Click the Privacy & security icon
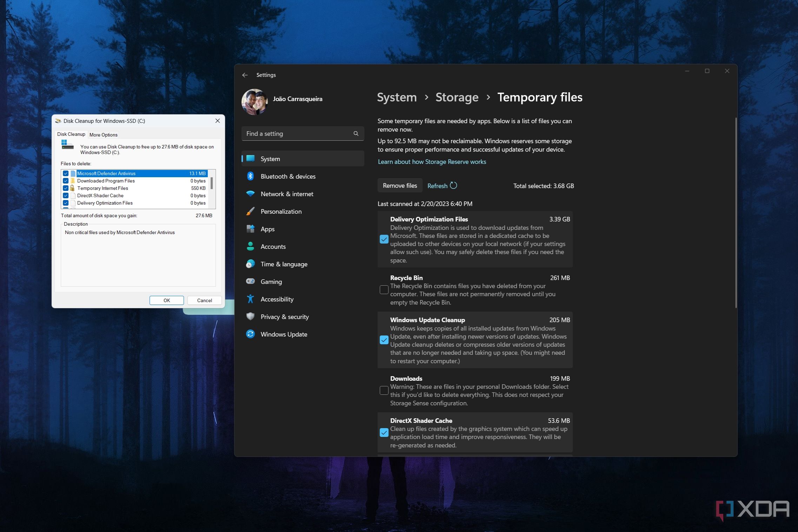 pos(251,317)
